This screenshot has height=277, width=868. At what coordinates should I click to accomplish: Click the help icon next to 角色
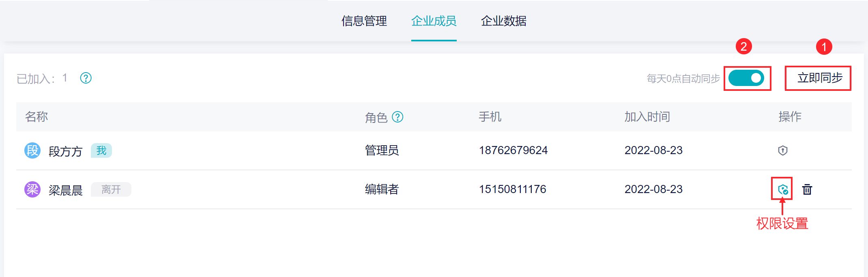pyautogui.click(x=398, y=117)
